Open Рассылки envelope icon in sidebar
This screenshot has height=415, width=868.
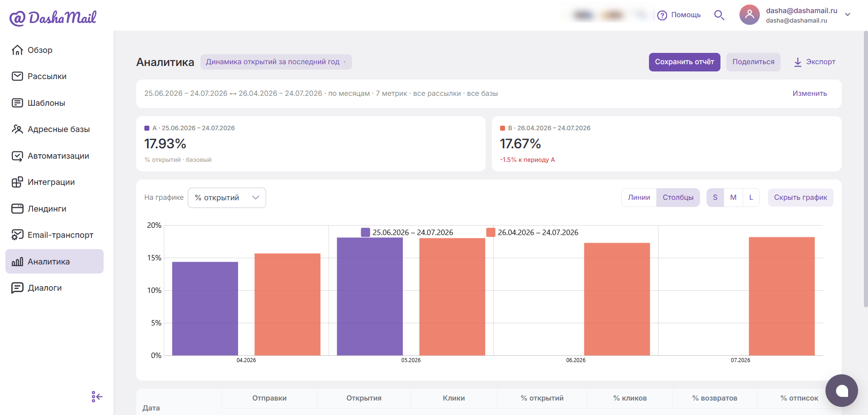(17, 76)
